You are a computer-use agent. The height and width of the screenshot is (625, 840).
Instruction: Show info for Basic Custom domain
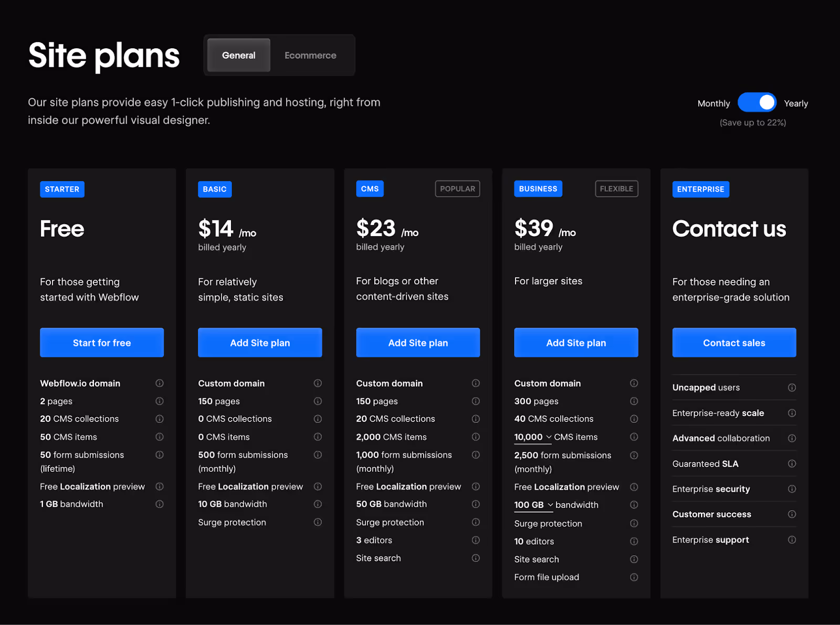(318, 383)
